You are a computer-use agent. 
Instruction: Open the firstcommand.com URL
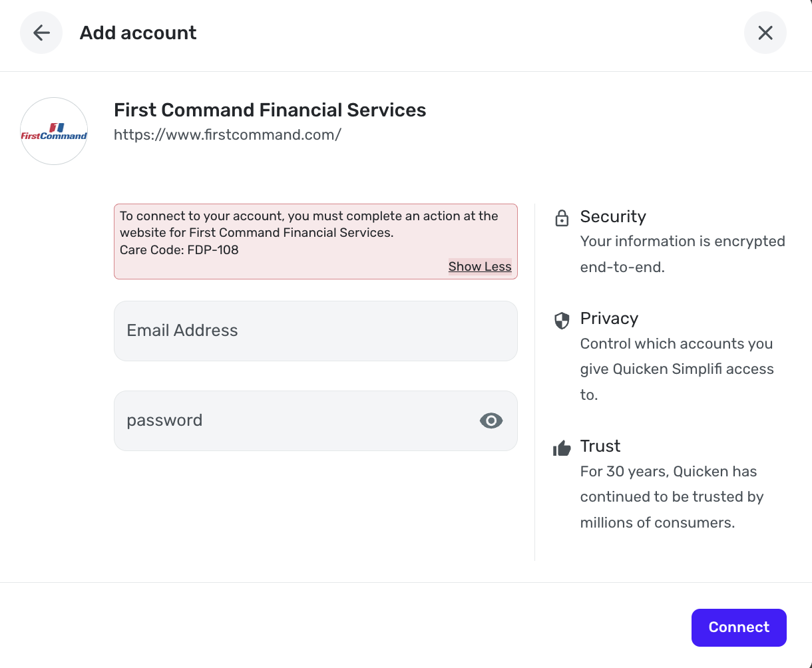(228, 134)
